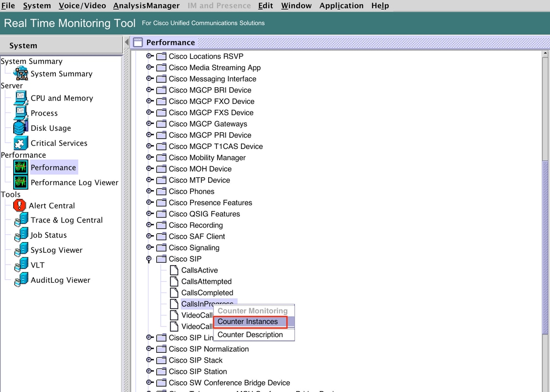550x392 pixels.
Task: Click the CallsAttempted counter document icon
Action: [x=174, y=281]
